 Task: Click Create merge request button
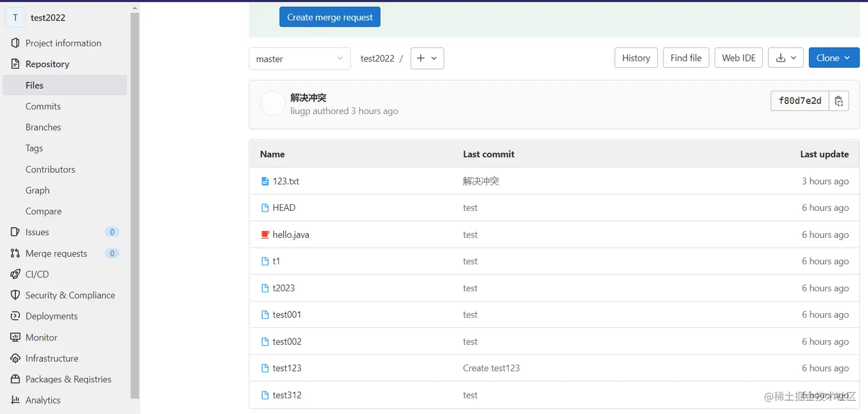pyautogui.click(x=330, y=17)
